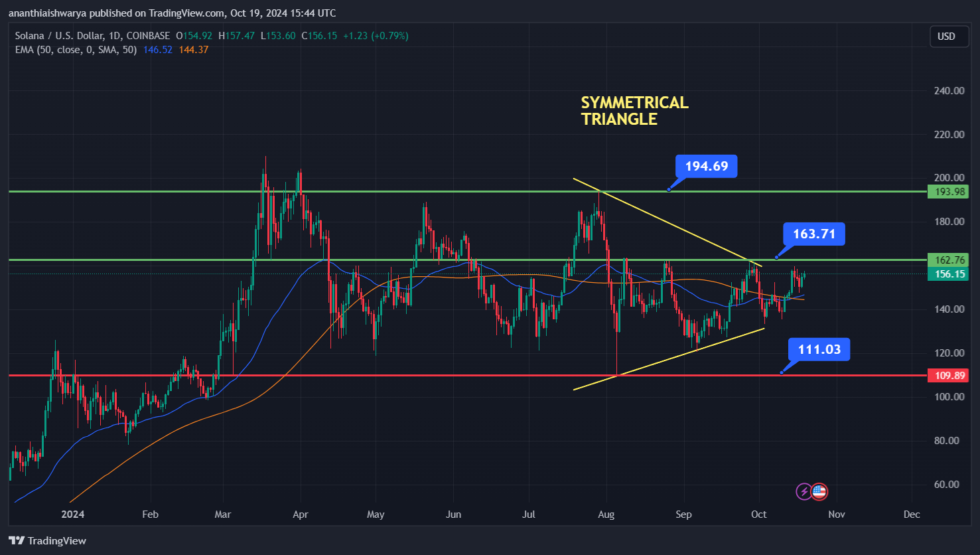Click the Apr time axis label
980x555 pixels.
301,515
